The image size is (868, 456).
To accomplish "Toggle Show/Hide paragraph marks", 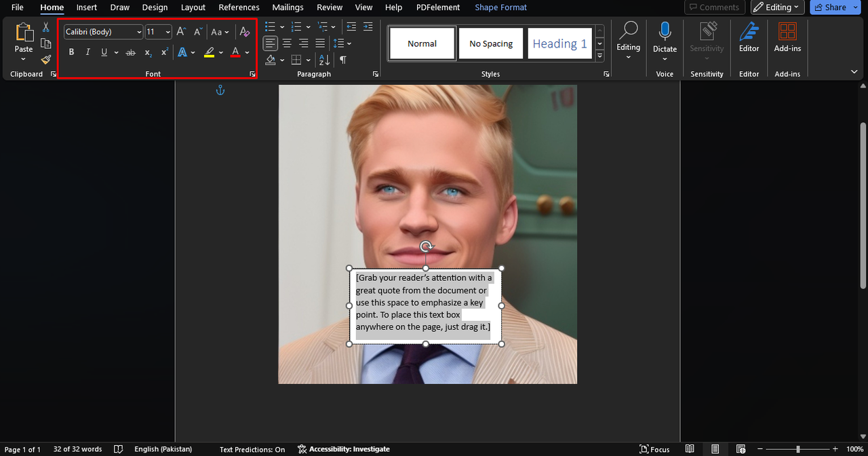I will click(343, 60).
